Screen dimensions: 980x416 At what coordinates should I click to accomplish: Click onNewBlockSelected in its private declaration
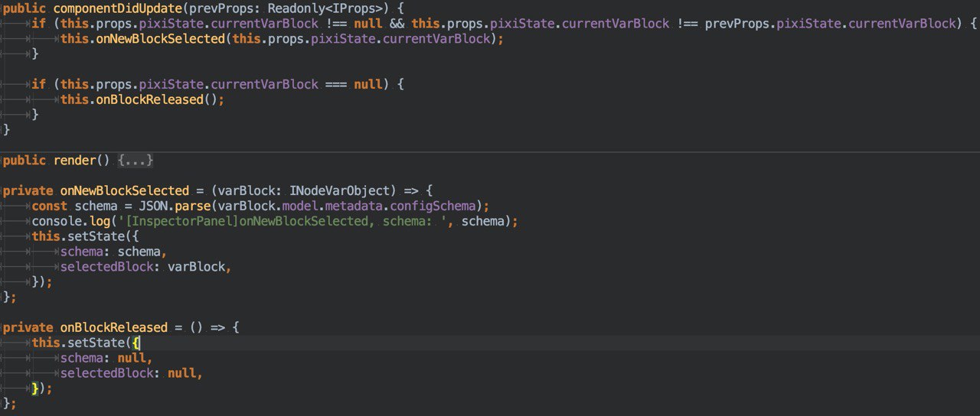(125, 190)
